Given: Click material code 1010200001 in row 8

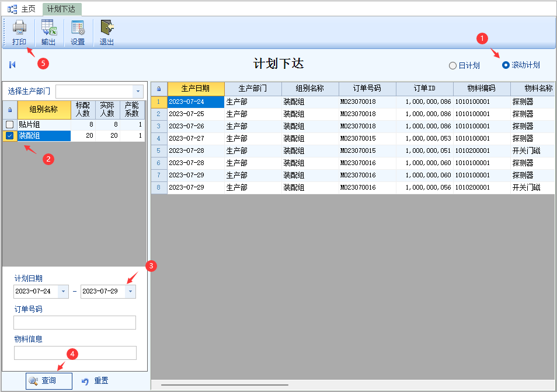Looking at the screenshot, I should click(x=482, y=188).
